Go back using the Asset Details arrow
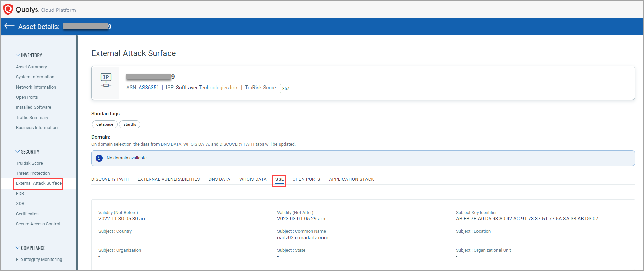The height and width of the screenshot is (271, 644). click(9, 26)
